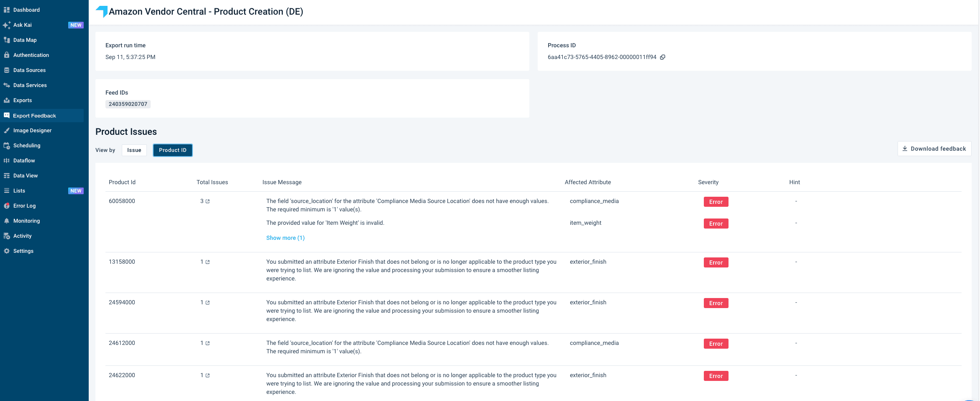Click the Hint column header
This screenshot has height=401, width=980.
coord(794,183)
